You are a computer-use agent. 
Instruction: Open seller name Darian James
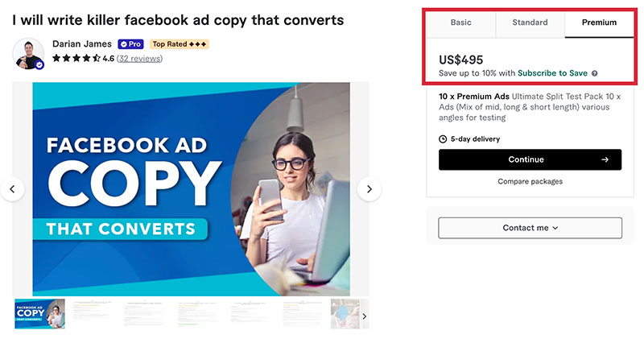82,44
